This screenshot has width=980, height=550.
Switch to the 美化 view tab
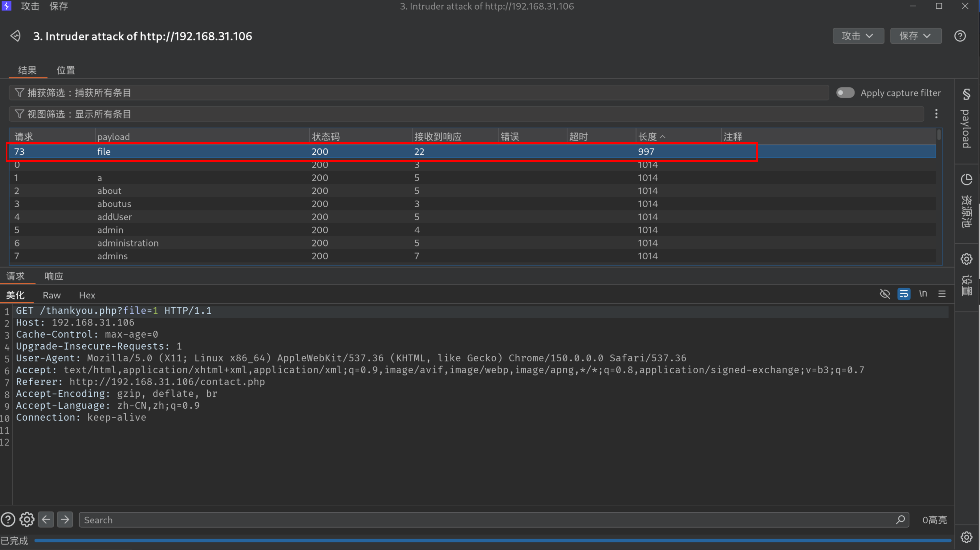[x=15, y=295]
